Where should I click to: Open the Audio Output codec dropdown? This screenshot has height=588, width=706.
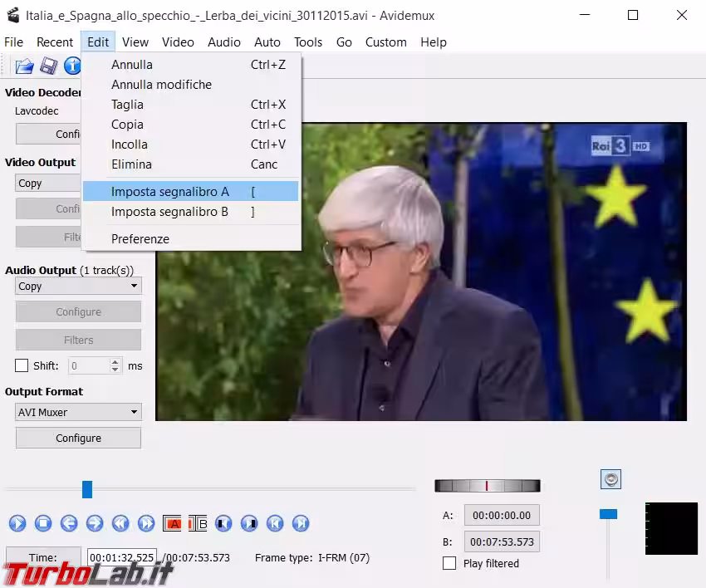(x=78, y=286)
